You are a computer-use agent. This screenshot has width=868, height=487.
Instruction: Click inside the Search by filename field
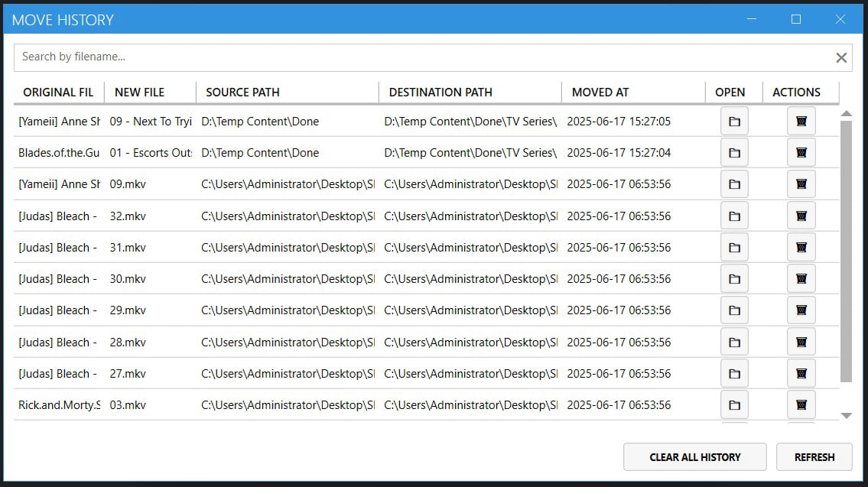(306, 57)
